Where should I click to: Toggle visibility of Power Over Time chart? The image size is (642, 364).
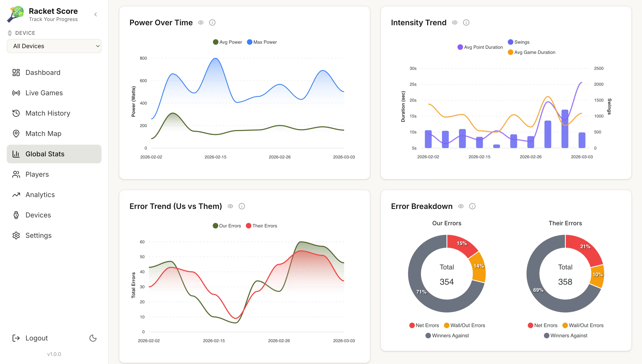pyautogui.click(x=201, y=22)
